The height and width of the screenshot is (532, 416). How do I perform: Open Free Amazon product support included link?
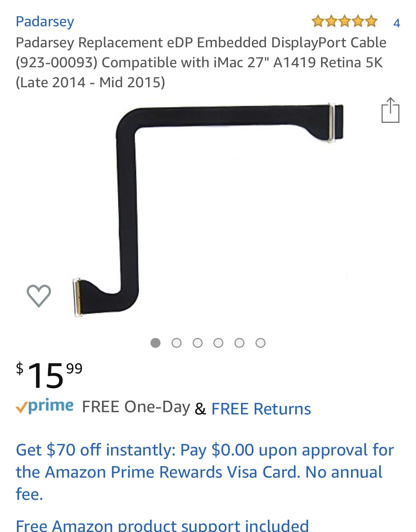(162, 525)
